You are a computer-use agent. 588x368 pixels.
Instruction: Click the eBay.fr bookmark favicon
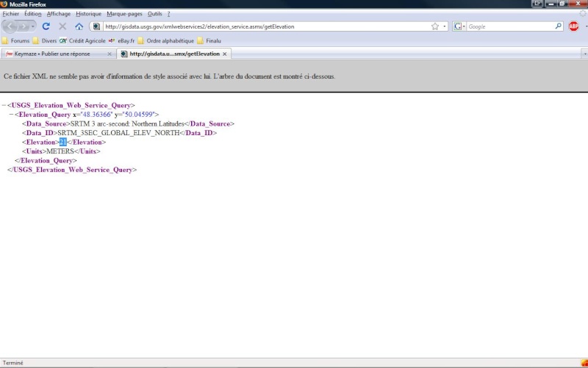[x=112, y=40]
